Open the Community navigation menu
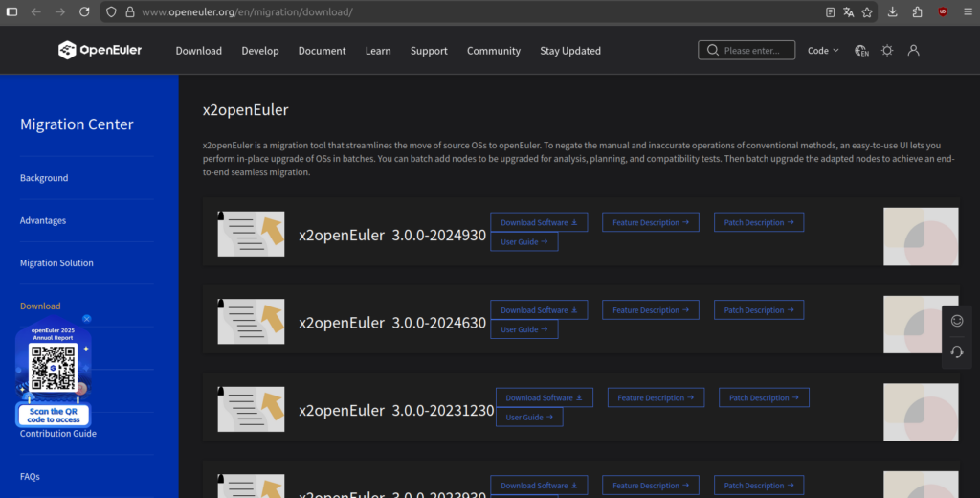Viewport: 980px width, 498px height. (x=493, y=51)
